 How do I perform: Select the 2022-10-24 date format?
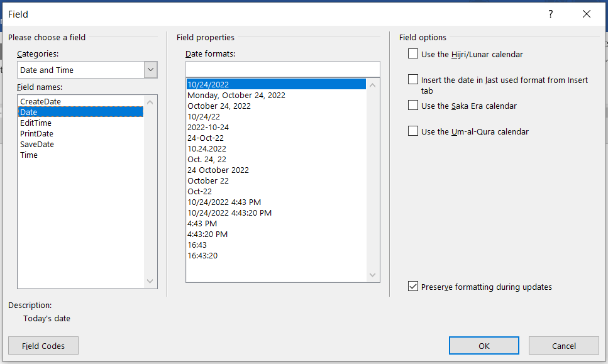point(208,127)
